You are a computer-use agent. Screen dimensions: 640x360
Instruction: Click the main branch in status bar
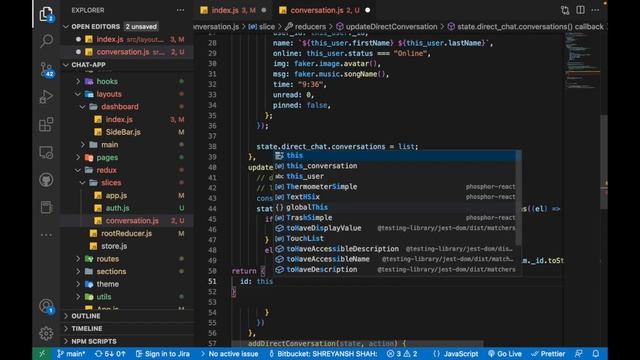click(x=71, y=354)
